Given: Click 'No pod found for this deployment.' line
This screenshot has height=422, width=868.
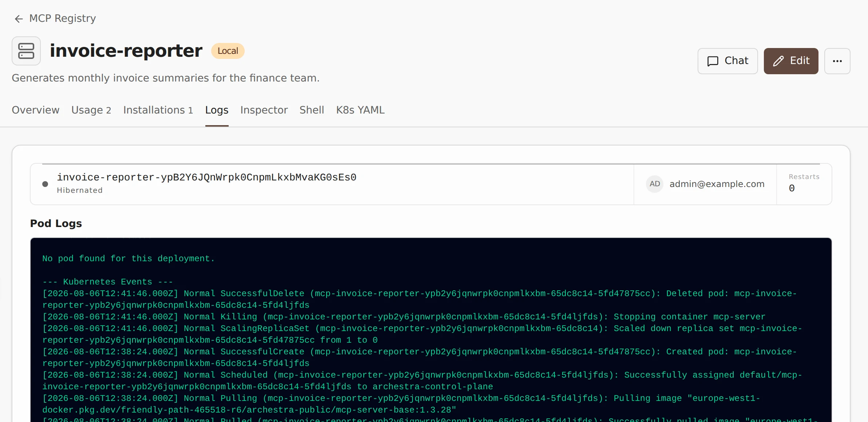Looking at the screenshot, I should tap(129, 259).
